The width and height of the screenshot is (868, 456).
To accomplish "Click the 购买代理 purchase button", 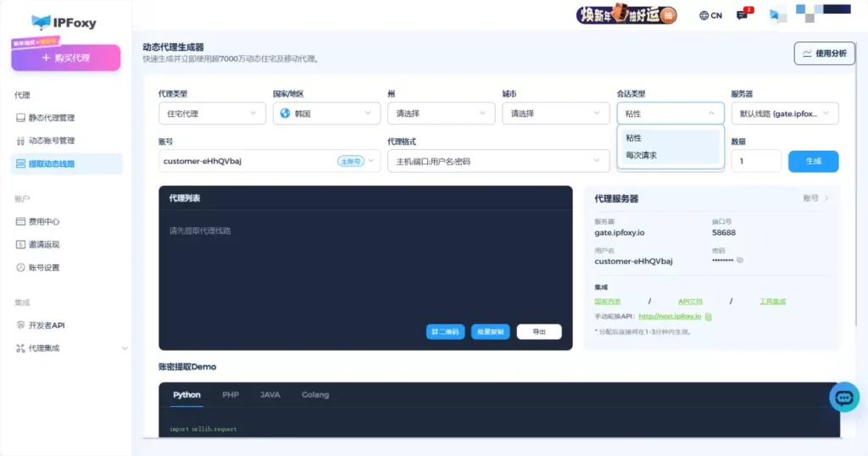I will pyautogui.click(x=66, y=58).
